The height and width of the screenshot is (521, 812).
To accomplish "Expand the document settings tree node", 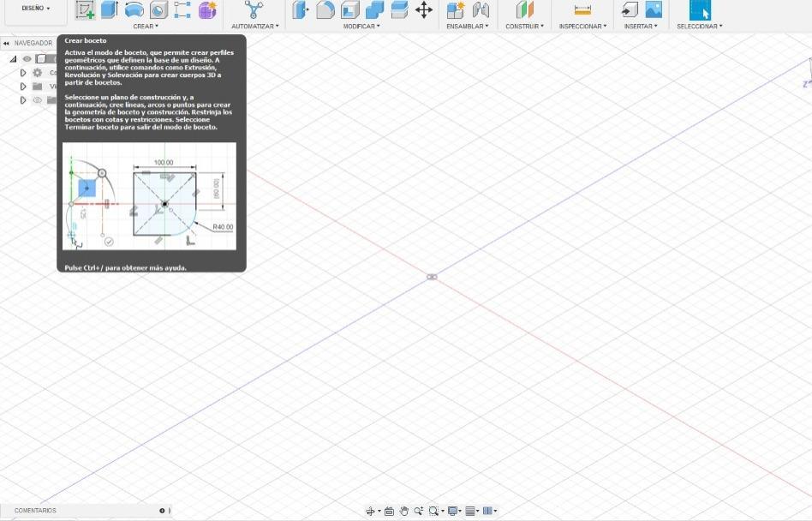I will tap(23, 73).
